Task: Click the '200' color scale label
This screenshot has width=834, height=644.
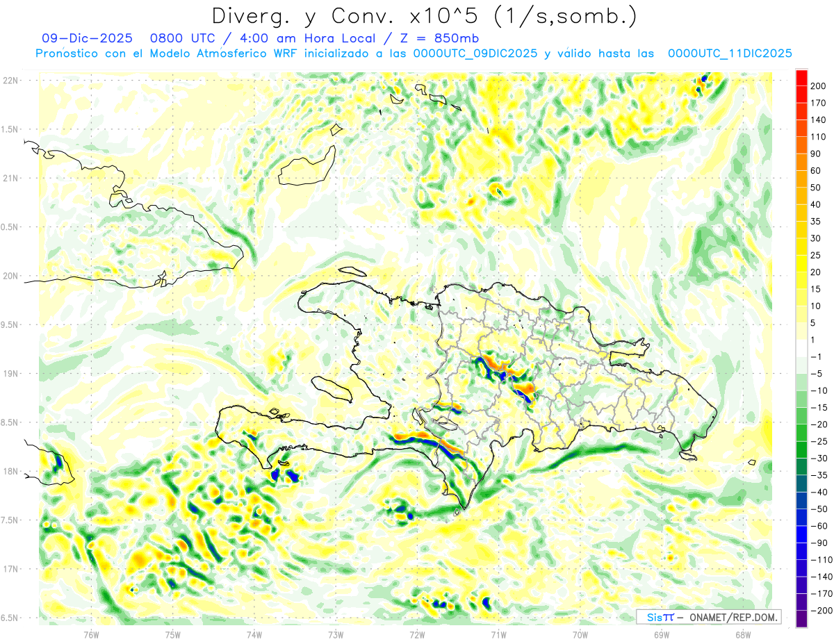Action: [819, 86]
